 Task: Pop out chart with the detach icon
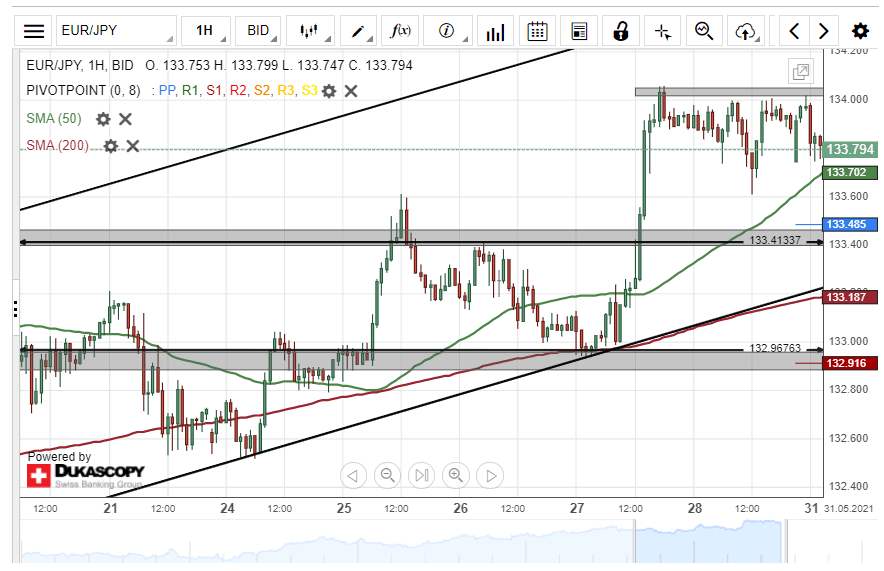[x=800, y=71]
